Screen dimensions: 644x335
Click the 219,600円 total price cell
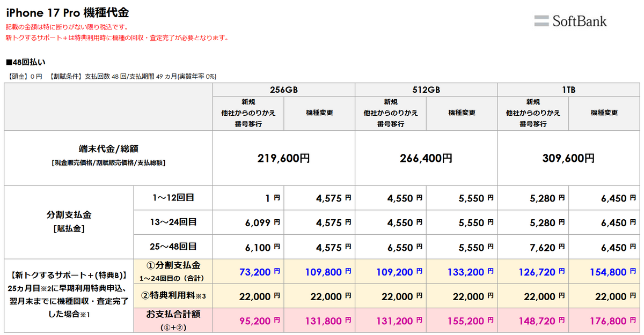(x=284, y=159)
